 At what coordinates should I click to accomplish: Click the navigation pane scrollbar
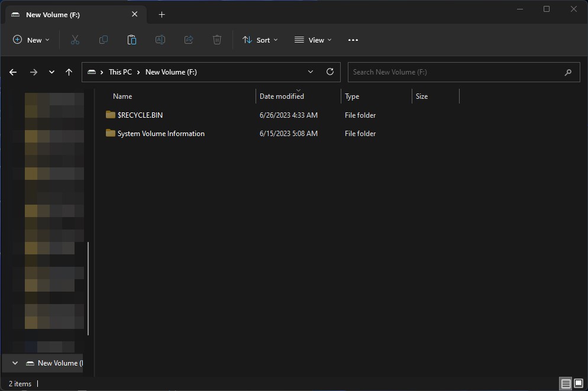[x=89, y=290]
